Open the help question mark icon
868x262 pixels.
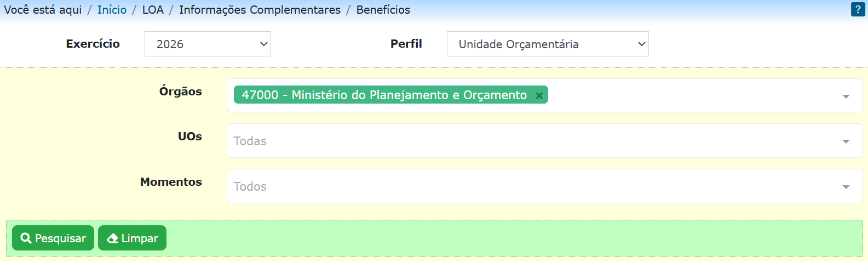pos(858,9)
